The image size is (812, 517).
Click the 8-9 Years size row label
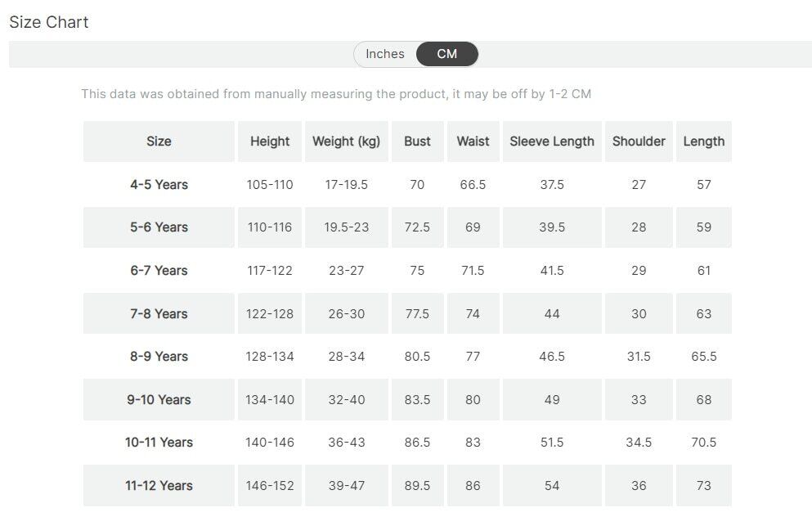[x=159, y=357]
